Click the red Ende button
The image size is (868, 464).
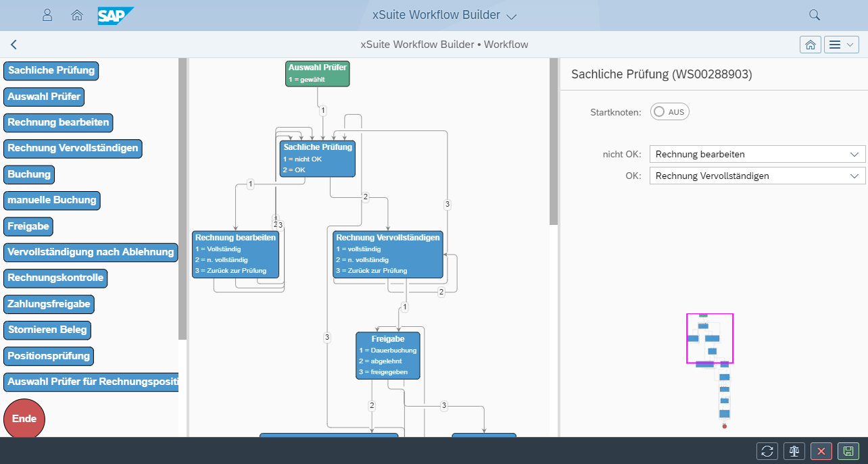click(24, 418)
